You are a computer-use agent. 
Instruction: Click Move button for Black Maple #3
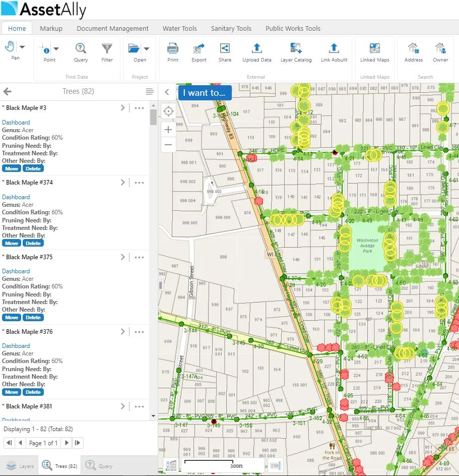[12, 168]
